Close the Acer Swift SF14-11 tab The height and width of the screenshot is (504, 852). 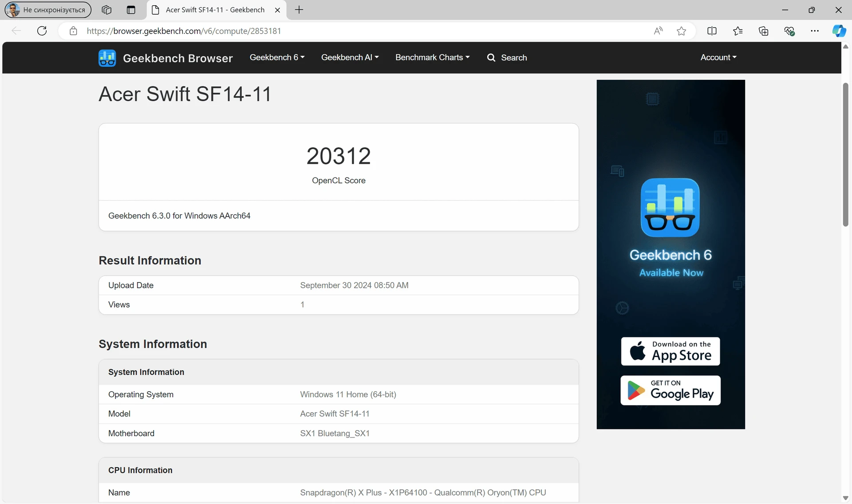tap(277, 10)
